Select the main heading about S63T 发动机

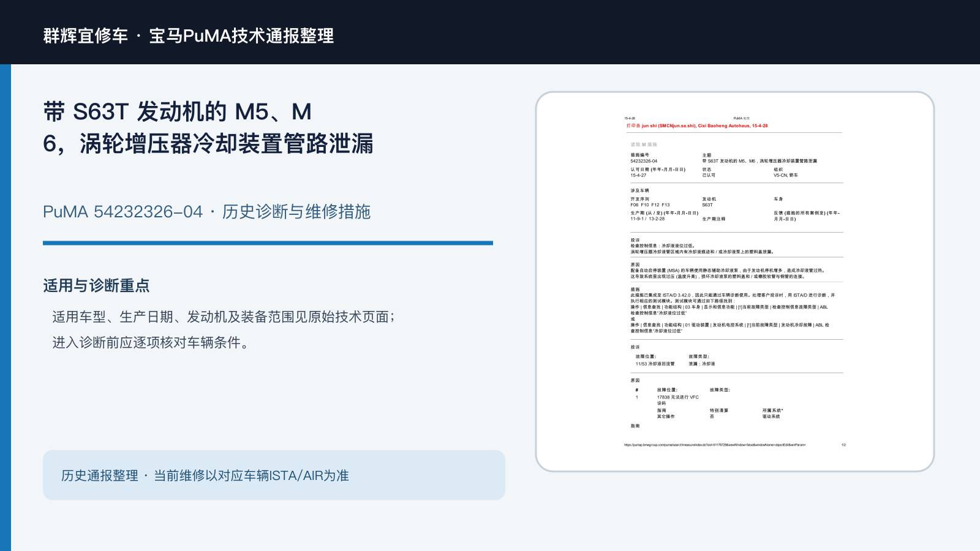[x=208, y=128]
